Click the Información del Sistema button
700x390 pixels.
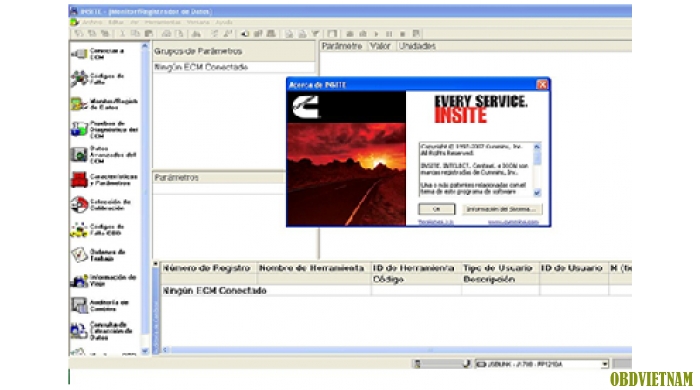[x=501, y=209]
